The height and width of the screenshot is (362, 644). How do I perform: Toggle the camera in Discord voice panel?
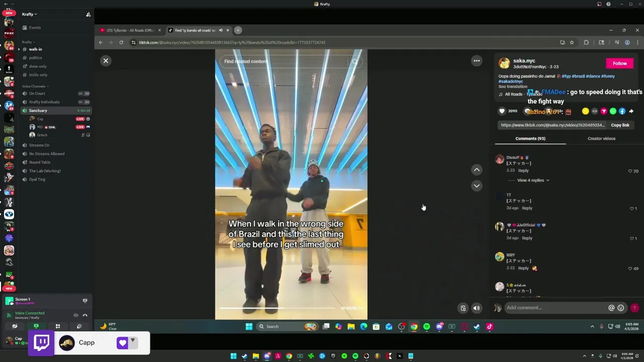coord(15,326)
